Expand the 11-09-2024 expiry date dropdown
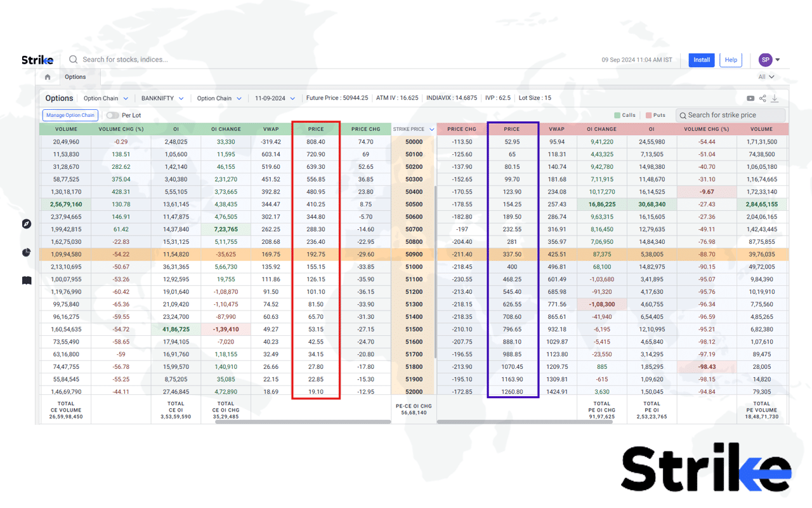812x508 pixels. click(275, 98)
